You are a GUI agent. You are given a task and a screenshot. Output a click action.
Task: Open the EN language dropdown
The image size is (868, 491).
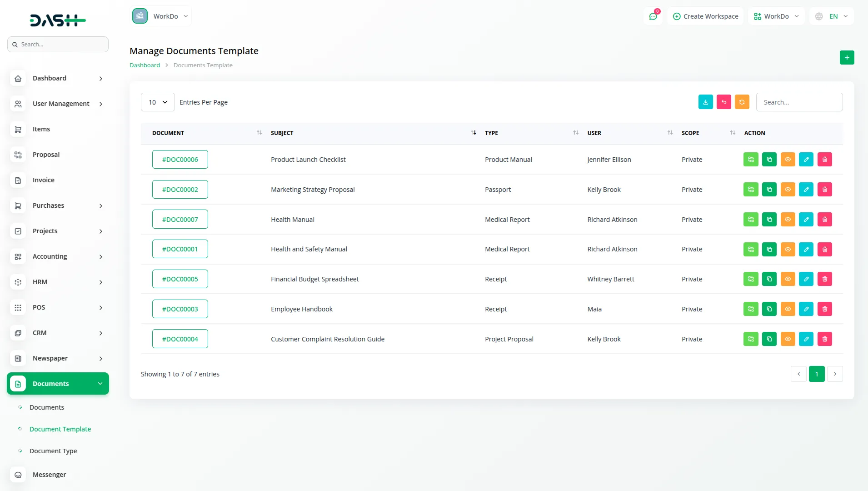click(831, 16)
